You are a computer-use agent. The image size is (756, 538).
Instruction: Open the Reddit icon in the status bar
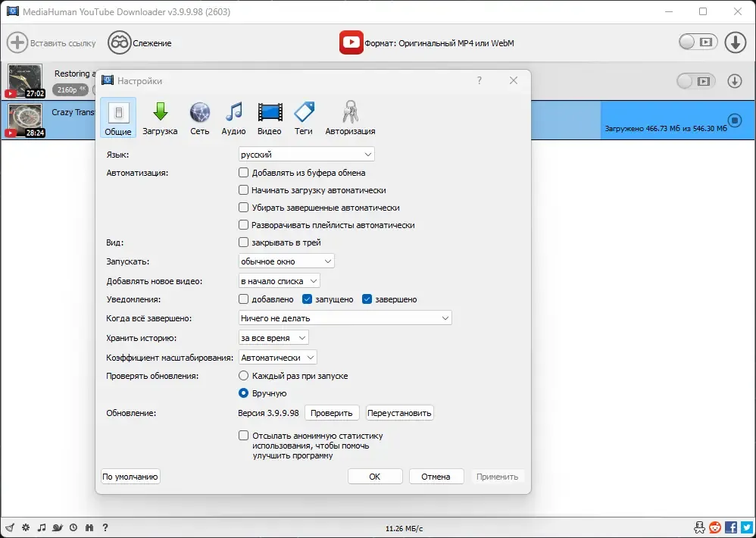click(716, 527)
